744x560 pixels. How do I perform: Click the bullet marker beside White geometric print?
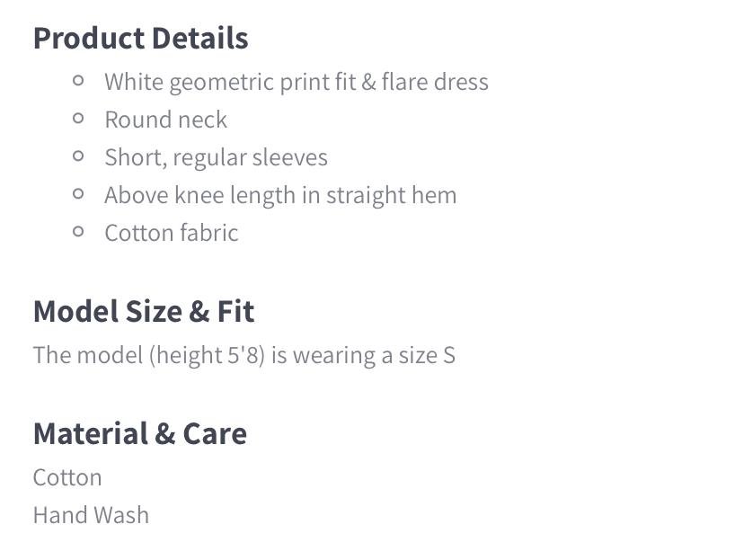pyautogui.click(x=79, y=81)
